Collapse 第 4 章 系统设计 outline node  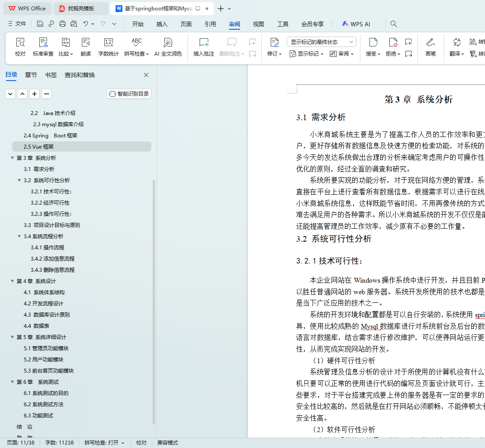coord(13,281)
